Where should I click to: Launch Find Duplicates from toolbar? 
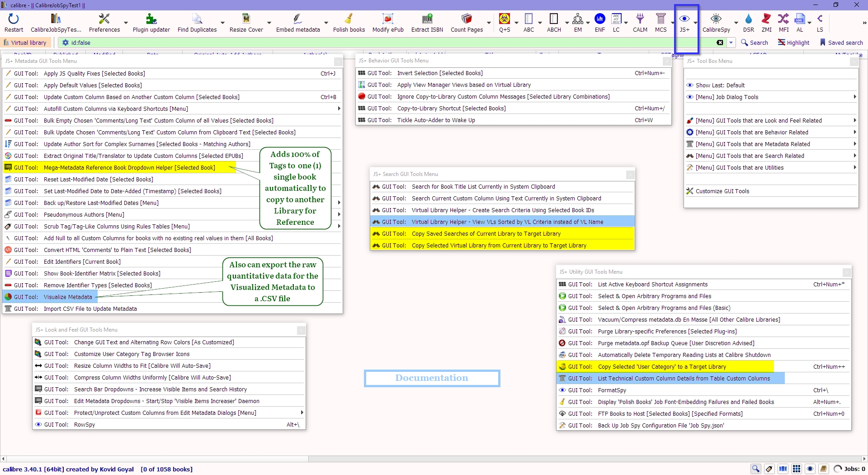197,23
